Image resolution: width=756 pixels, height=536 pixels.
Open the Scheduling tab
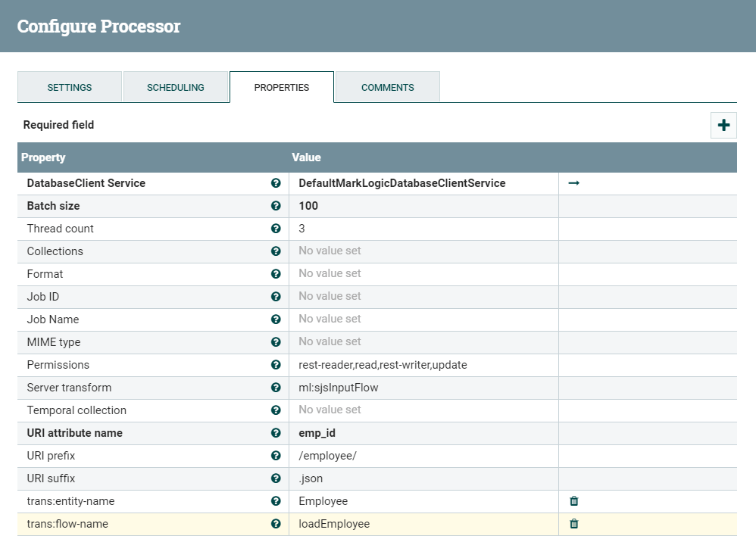[x=177, y=87]
